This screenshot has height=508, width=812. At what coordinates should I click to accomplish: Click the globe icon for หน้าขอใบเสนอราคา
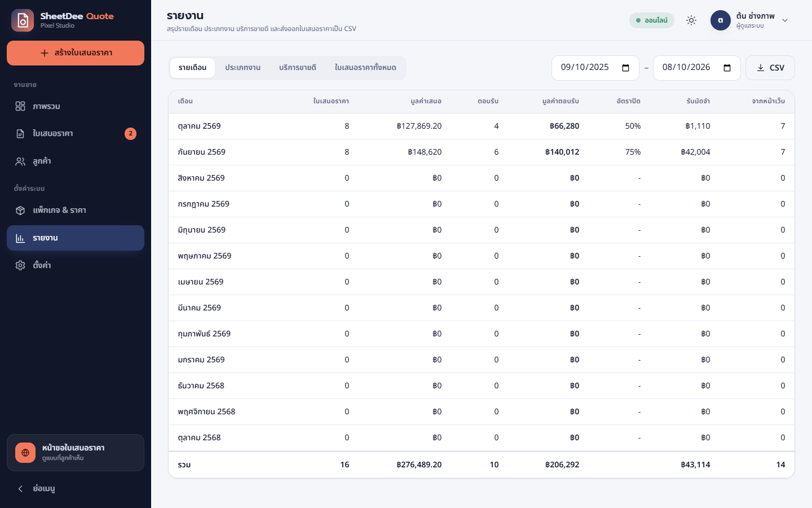pyautogui.click(x=25, y=453)
